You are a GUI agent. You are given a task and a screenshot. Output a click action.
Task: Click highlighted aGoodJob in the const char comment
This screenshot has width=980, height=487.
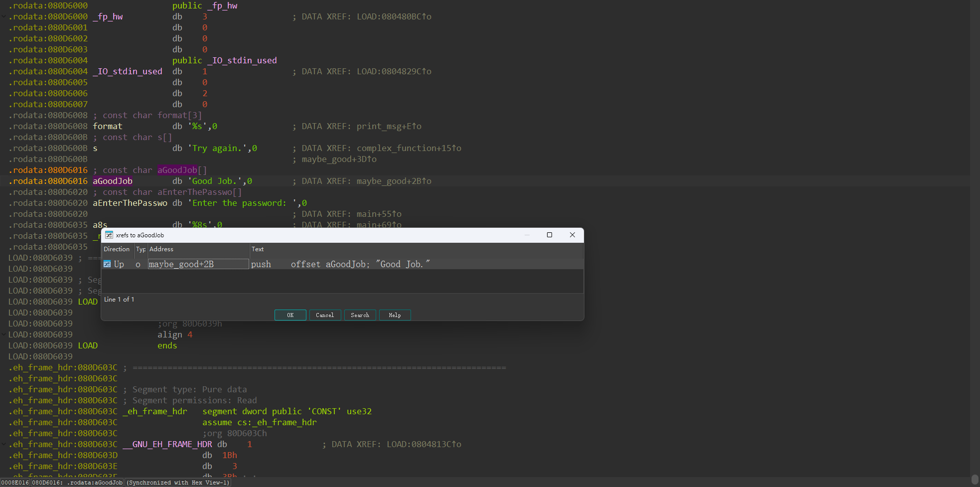coord(177,170)
